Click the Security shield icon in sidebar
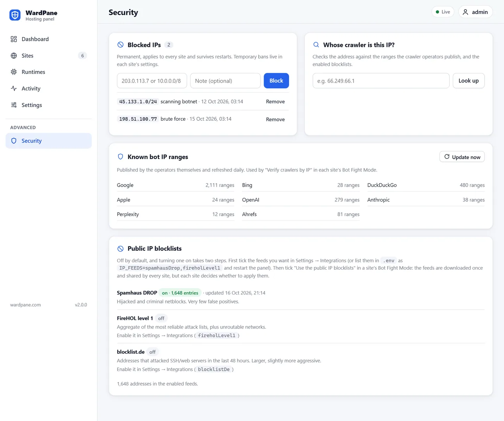The width and height of the screenshot is (504, 421). coord(14,141)
